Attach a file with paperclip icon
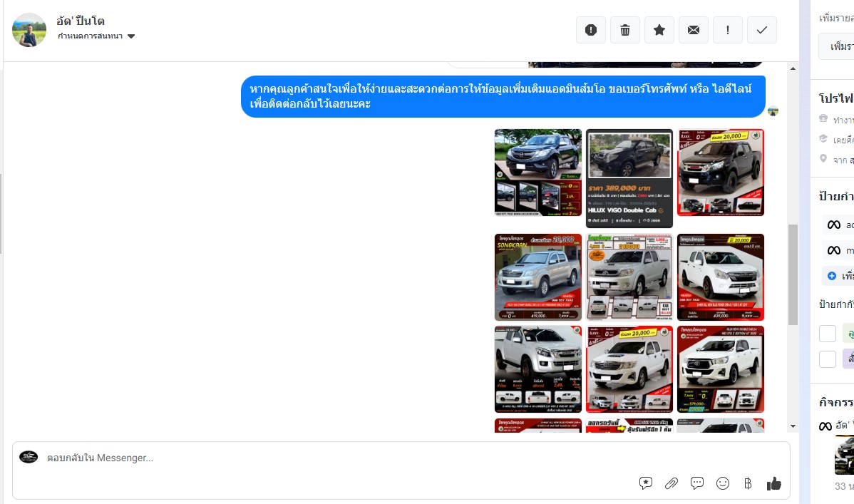 pyautogui.click(x=671, y=483)
